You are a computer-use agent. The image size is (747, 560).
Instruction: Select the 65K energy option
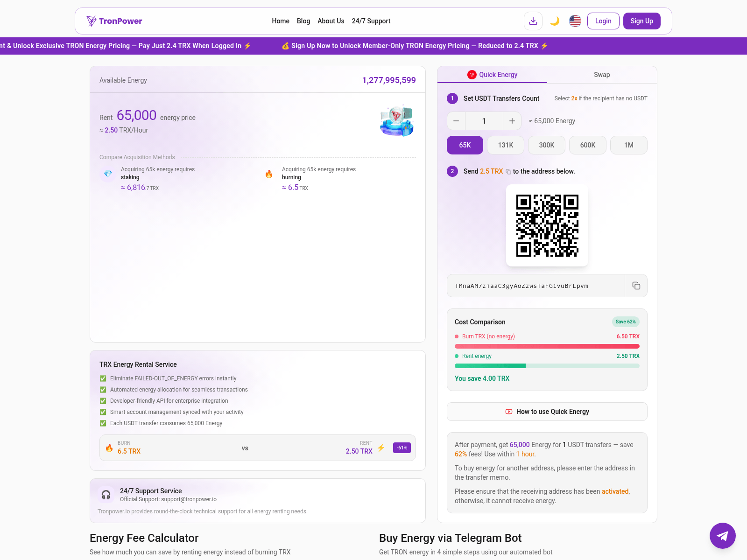point(465,145)
